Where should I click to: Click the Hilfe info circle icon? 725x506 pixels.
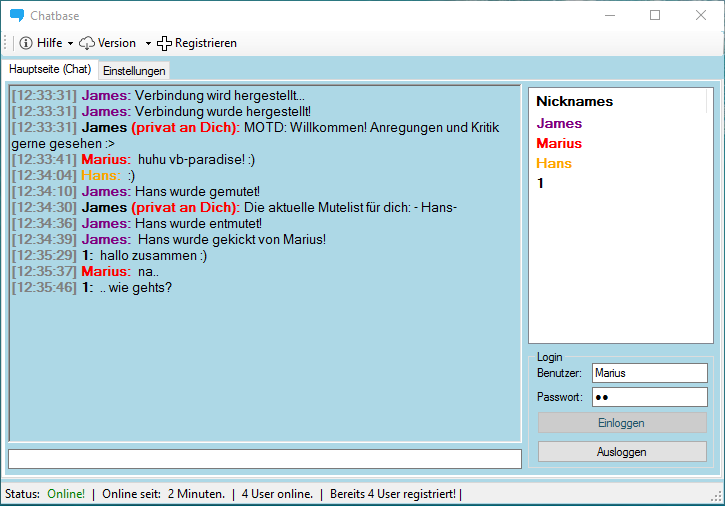pos(26,43)
